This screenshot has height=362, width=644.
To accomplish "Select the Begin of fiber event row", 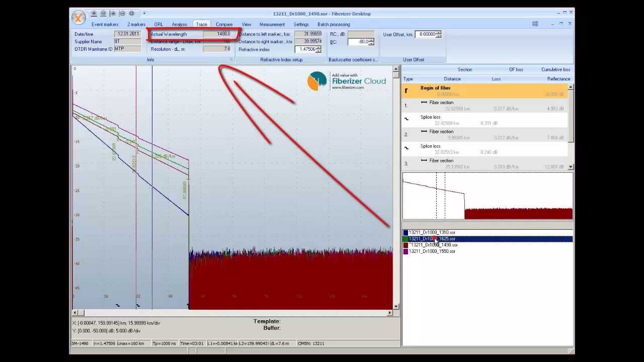I will (x=485, y=91).
